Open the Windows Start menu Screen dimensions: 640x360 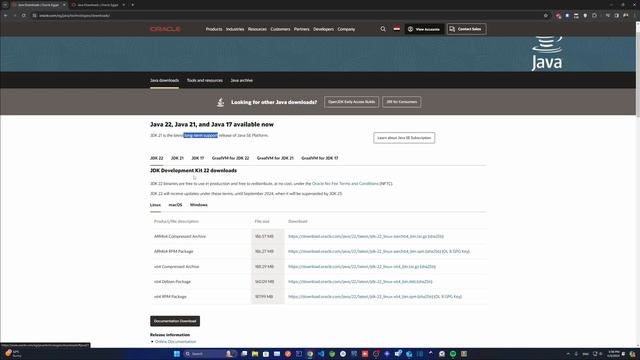[177, 353]
